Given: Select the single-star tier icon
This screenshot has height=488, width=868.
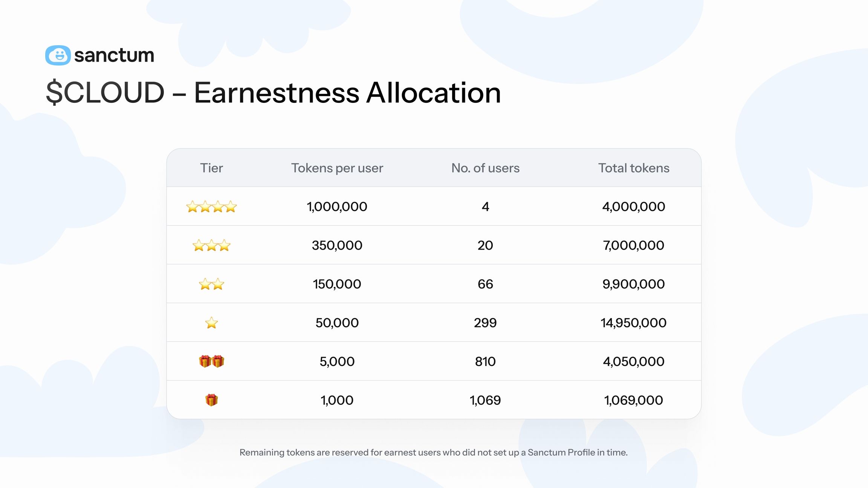Looking at the screenshot, I should point(211,323).
